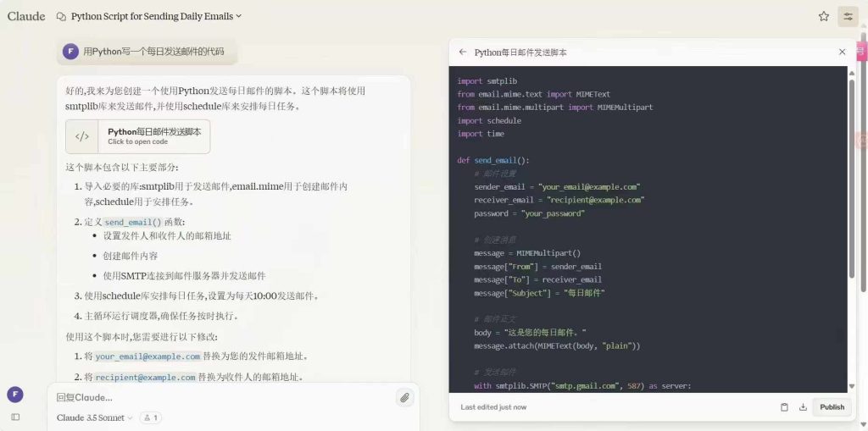
Task: Close the artifact code panel
Action: click(x=842, y=52)
